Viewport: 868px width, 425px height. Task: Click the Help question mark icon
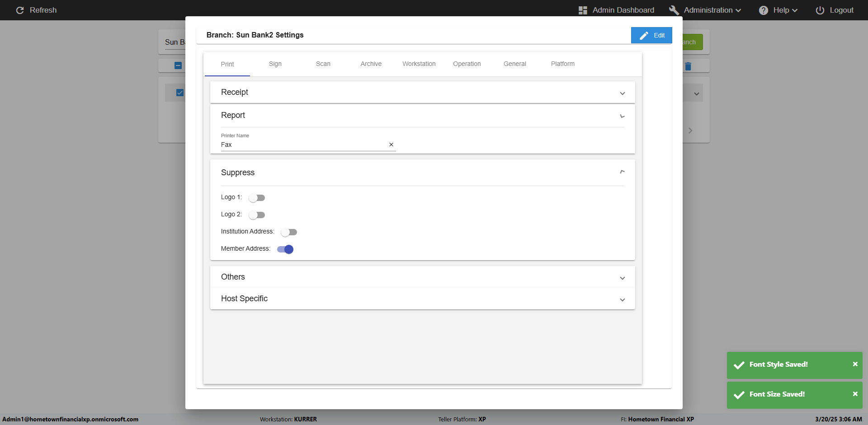(x=763, y=10)
